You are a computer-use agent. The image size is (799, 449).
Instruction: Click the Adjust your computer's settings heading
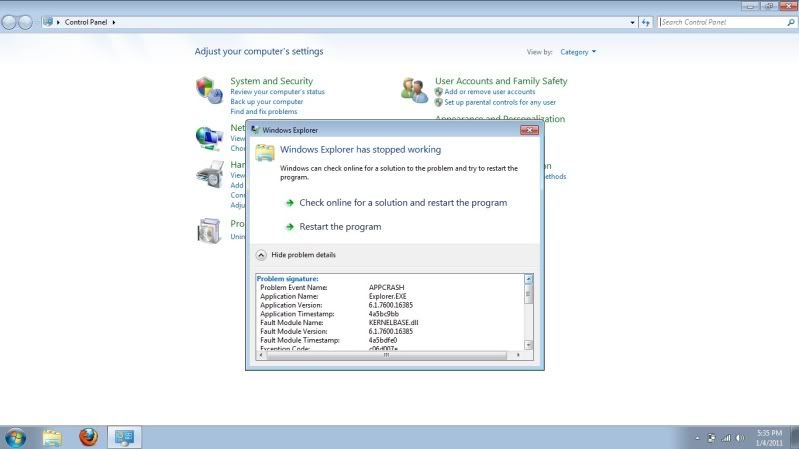pos(259,51)
